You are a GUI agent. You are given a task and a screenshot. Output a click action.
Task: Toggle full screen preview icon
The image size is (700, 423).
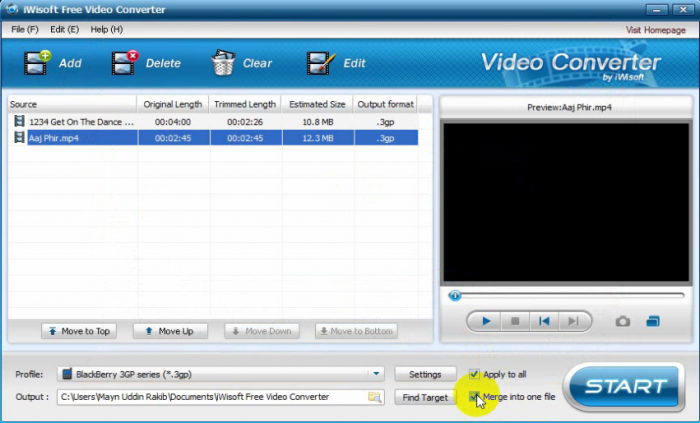pos(653,321)
